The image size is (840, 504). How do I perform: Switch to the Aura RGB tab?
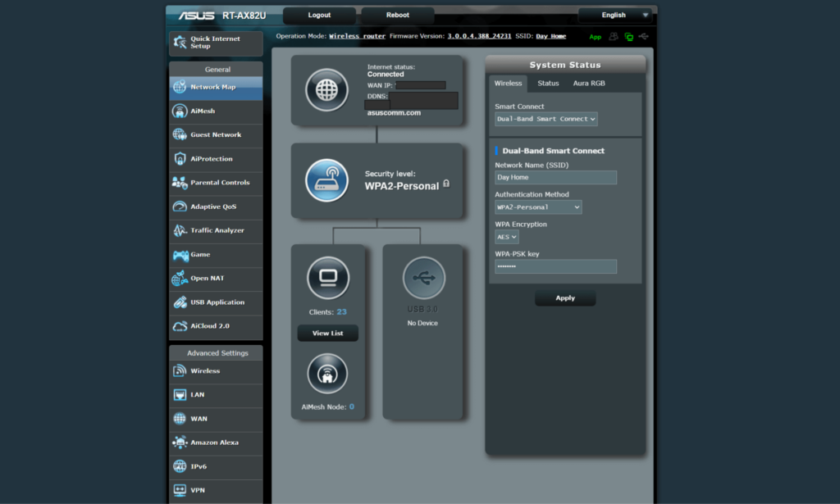(589, 83)
